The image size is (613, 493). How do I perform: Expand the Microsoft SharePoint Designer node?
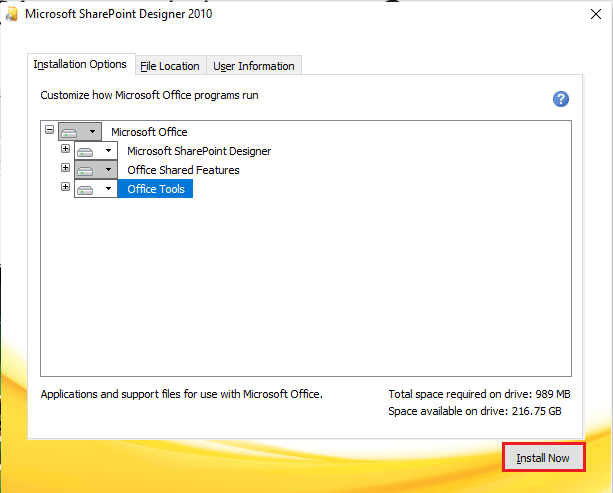(x=66, y=149)
